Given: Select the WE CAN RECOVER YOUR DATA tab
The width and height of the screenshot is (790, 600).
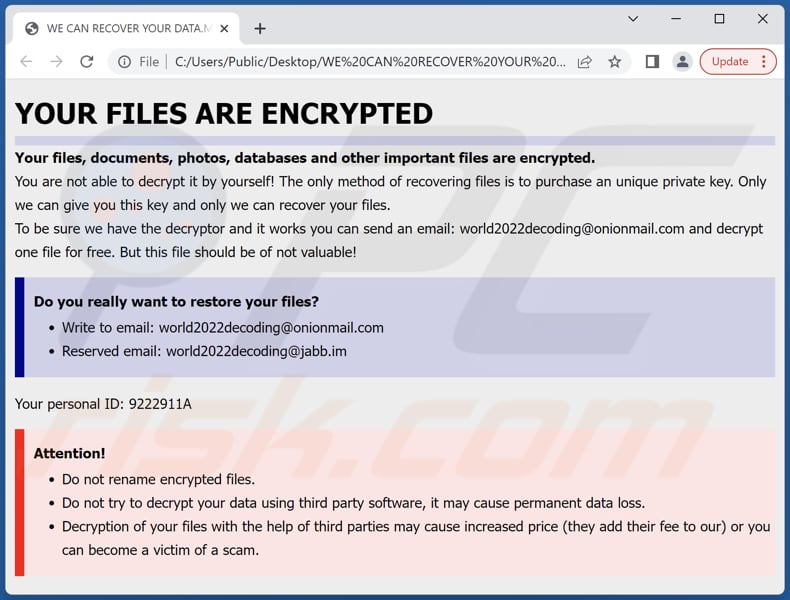Looking at the screenshot, I should (x=120, y=28).
